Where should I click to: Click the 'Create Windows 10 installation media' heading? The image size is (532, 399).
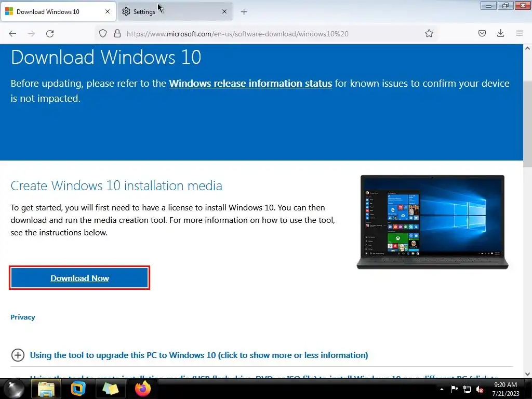116,185
